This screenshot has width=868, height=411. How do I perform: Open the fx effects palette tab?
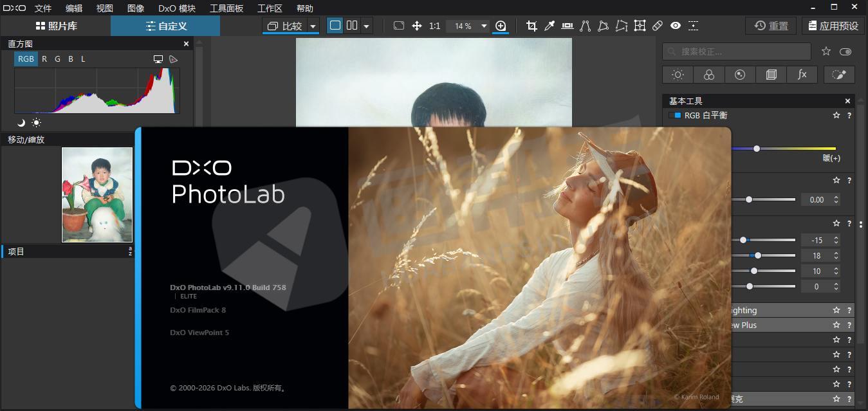(802, 75)
